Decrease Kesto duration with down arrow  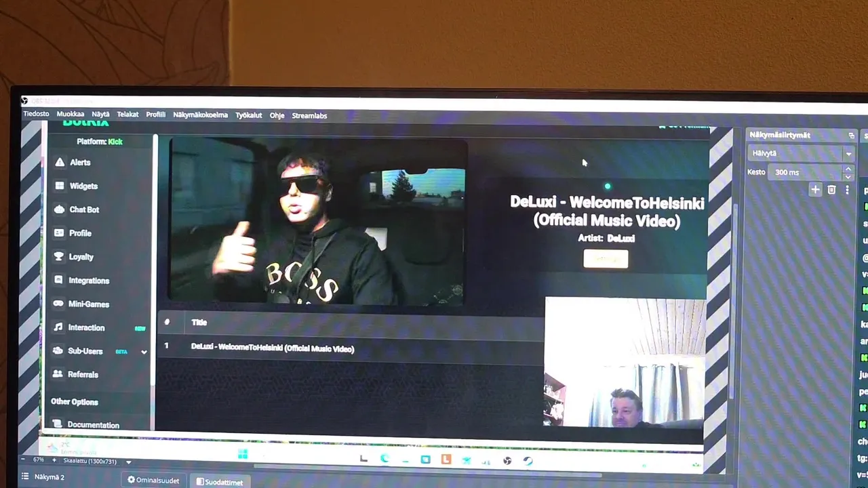tap(848, 176)
